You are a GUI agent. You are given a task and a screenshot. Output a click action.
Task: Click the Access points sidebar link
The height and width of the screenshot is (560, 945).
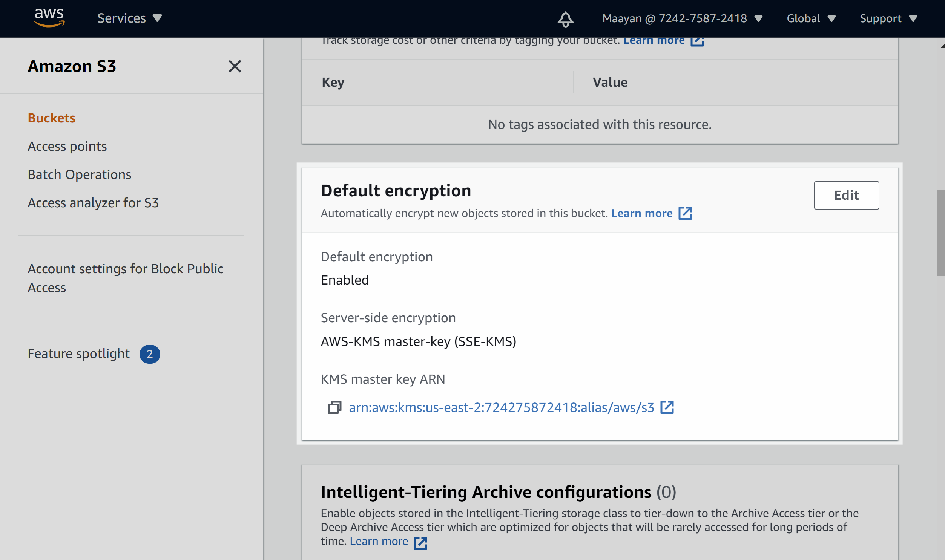pos(66,146)
